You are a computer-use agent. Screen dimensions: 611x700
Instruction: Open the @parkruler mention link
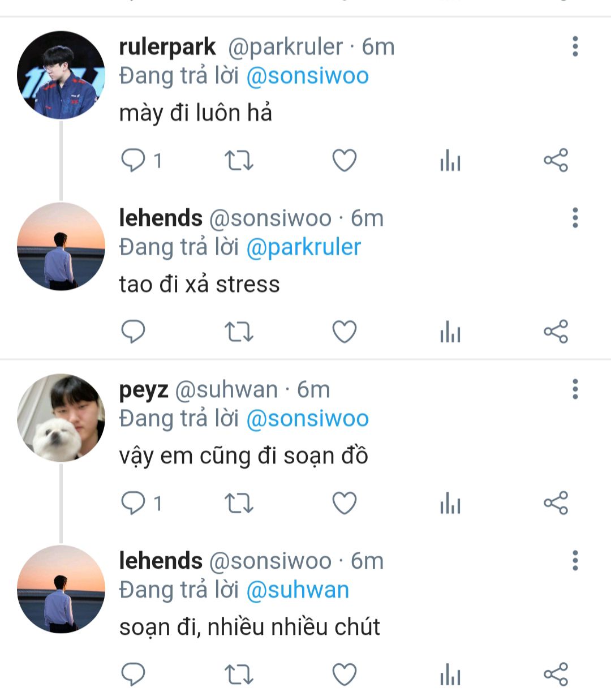303,248
